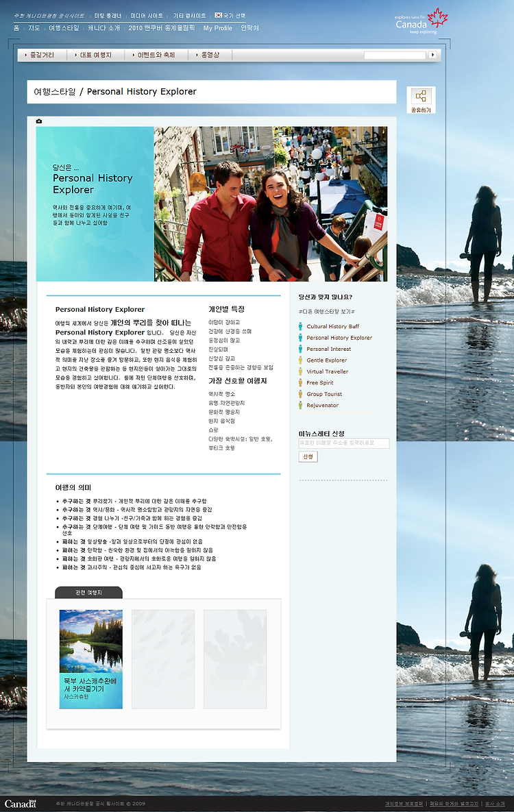514x812 pixels.
Task: Open the last footer link 회사 소개
Action: click(495, 804)
